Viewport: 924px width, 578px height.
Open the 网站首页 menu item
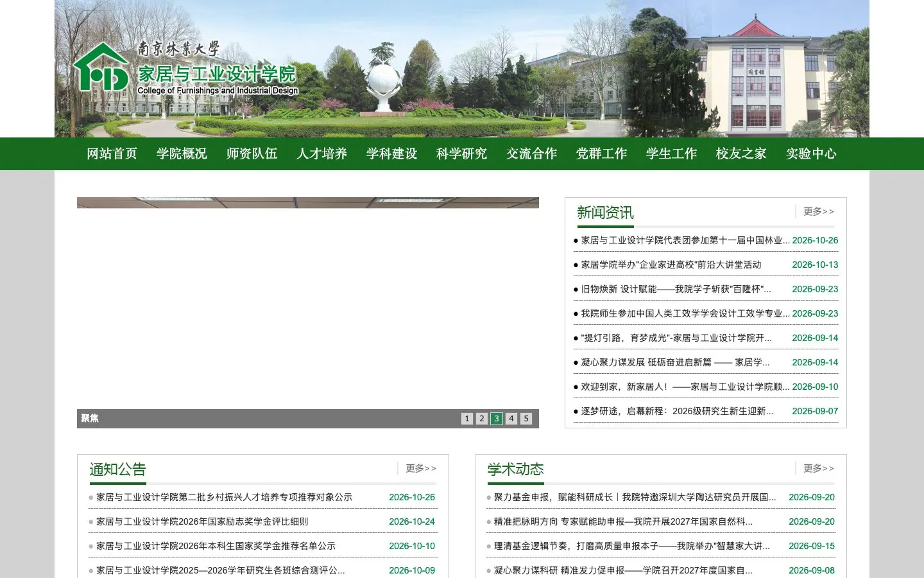[x=112, y=153]
